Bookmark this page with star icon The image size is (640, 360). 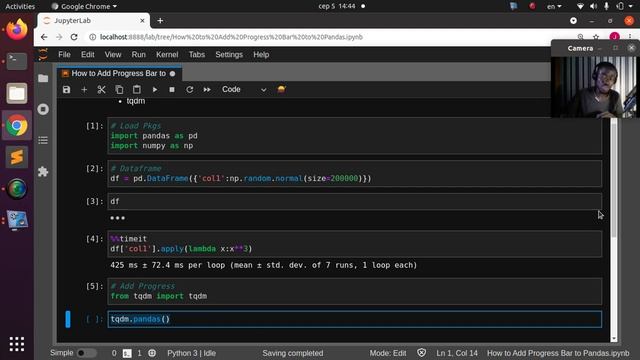click(x=596, y=37)
